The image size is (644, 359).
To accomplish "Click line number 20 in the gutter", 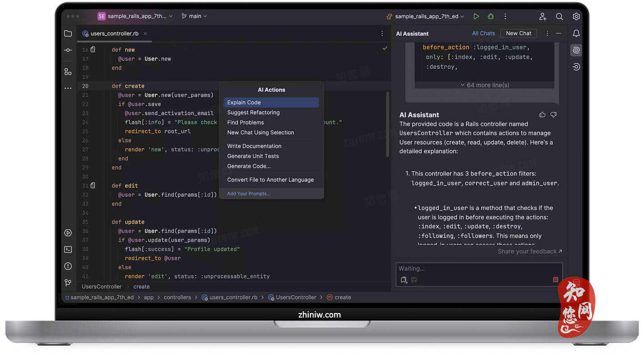I will pyautogui.click(x=85, y=86).
